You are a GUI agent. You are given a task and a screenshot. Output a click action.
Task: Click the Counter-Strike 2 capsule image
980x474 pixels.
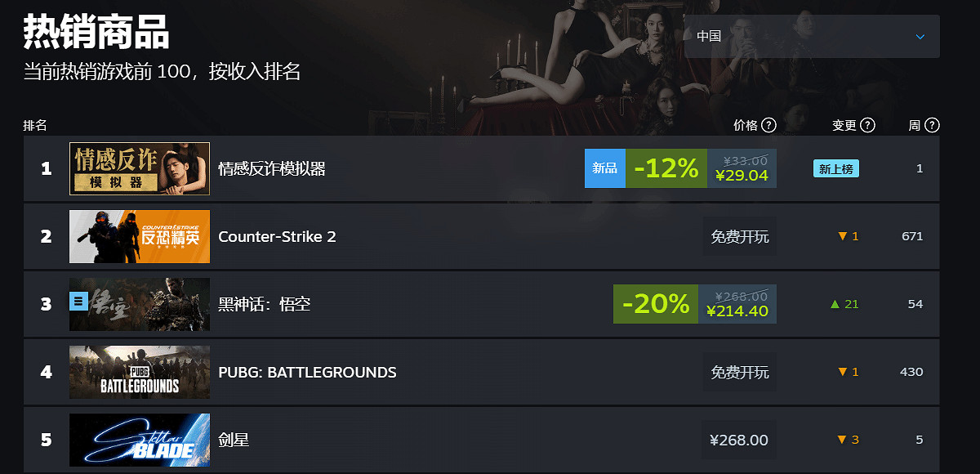(140, 237)
